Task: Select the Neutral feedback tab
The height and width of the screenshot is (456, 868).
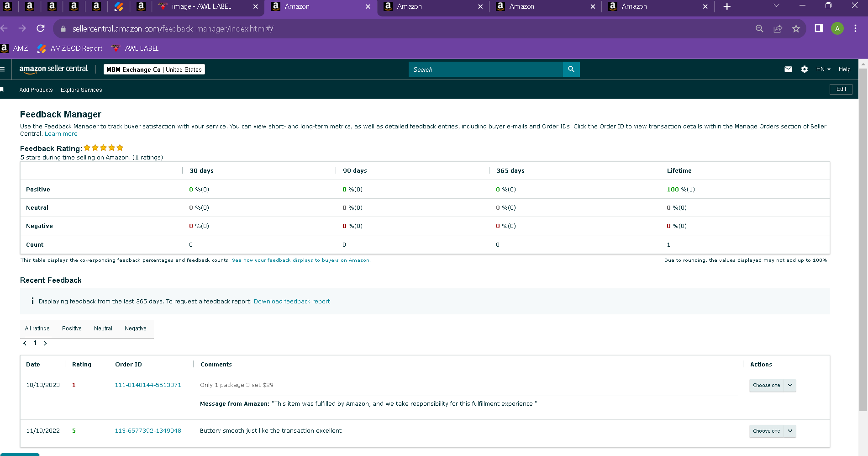Action: click(x=103, y=329)
